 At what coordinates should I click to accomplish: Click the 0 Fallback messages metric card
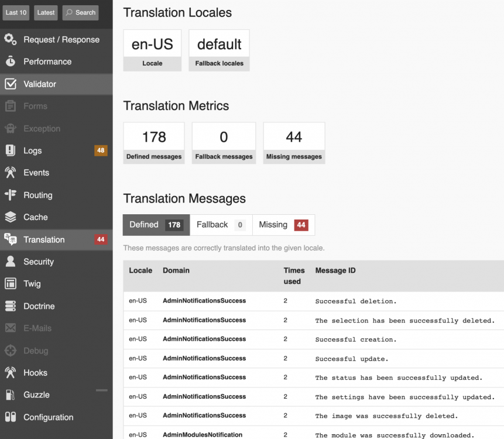[224, 143]
